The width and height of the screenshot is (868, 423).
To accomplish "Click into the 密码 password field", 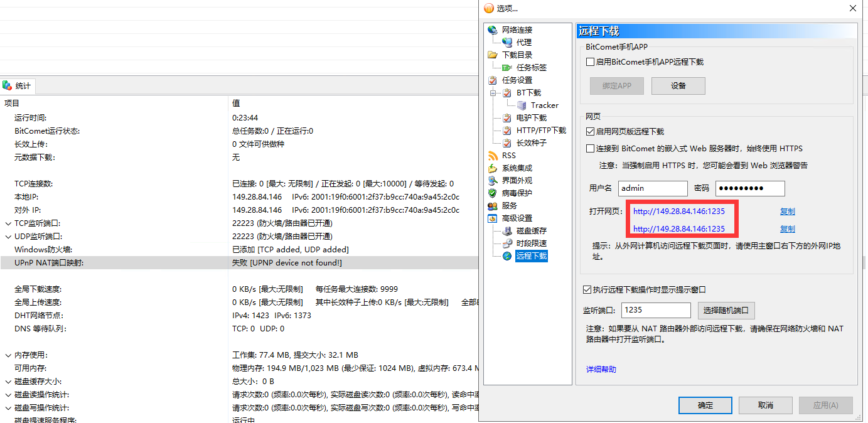I will [x=751, y=188].
